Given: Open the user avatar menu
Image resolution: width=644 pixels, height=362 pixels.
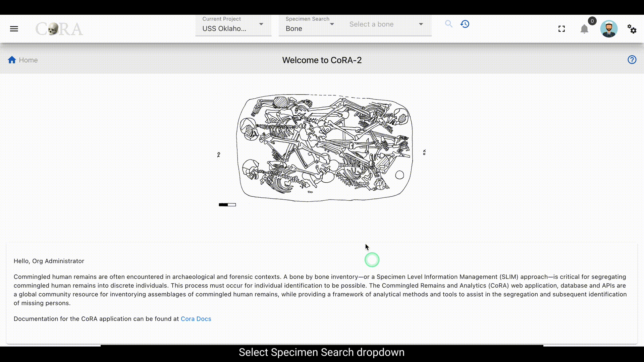Looking at the screenshot, I should pyautogui.click(x=609, y=29).
